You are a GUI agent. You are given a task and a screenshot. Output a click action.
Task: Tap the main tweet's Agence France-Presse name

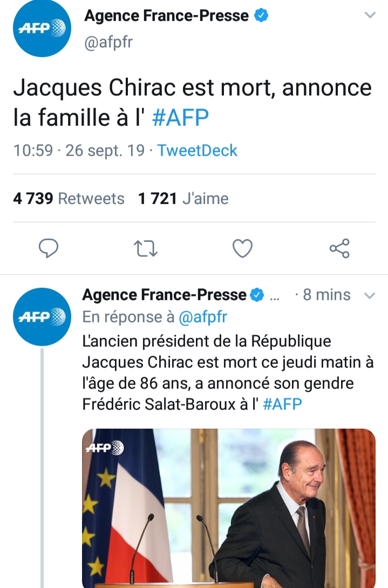pos(166,16)
